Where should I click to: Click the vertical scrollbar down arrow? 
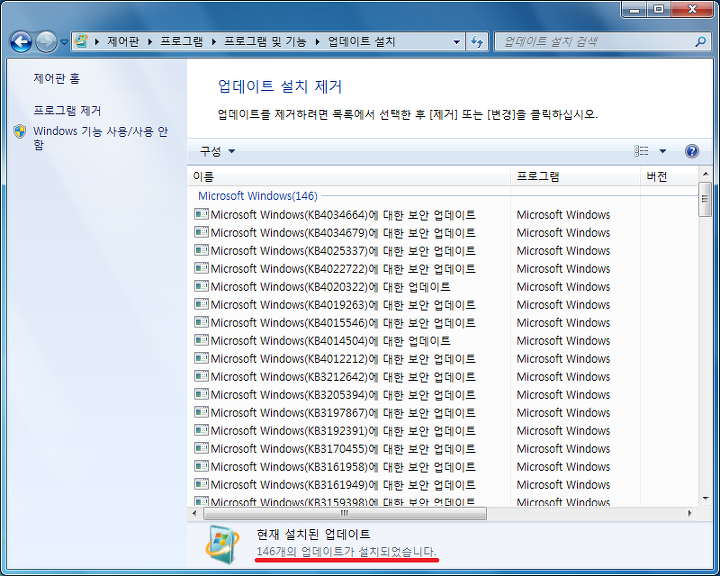tap(705, 499)
